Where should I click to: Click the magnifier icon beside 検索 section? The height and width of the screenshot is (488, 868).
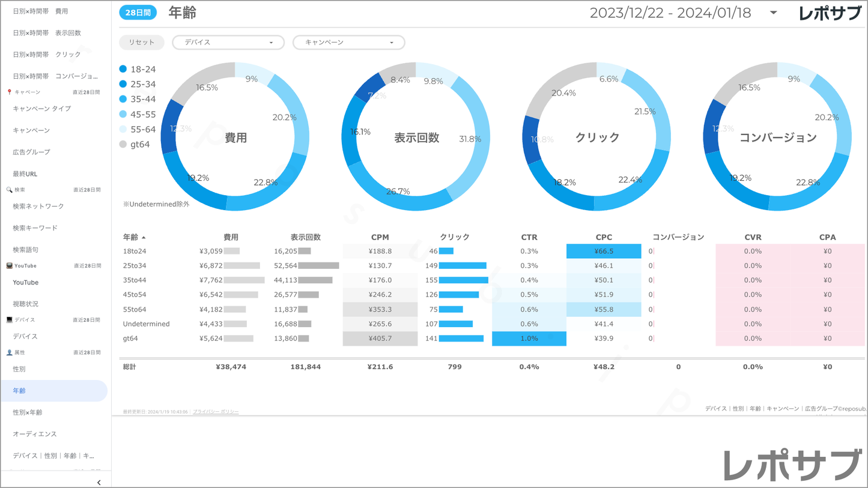[x=9, y=190]
